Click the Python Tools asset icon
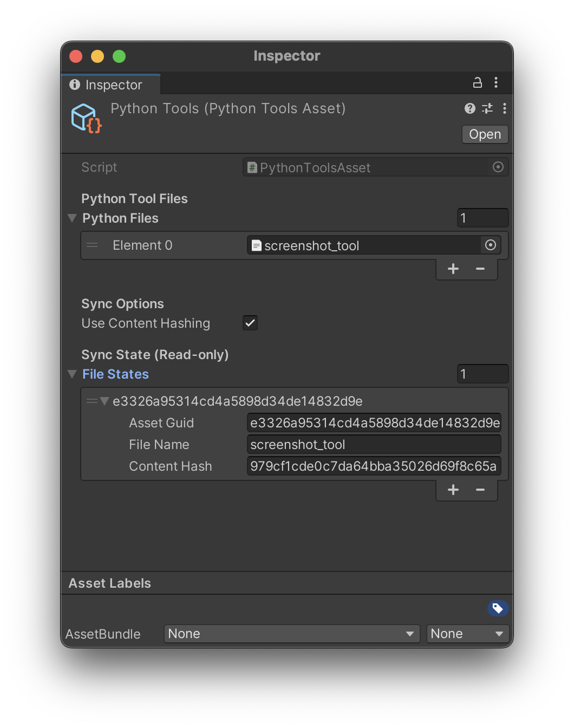The image size is (574, 728). 85,118
